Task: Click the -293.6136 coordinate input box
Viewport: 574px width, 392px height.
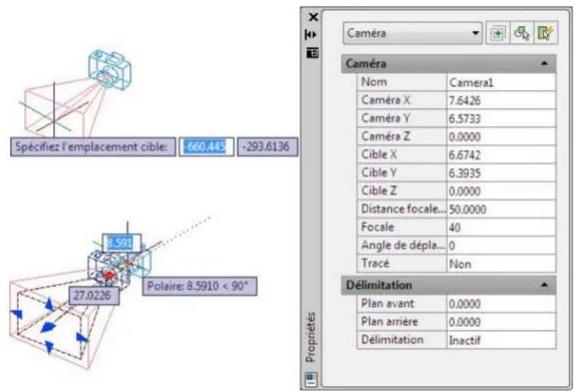Action: (268, 147)
